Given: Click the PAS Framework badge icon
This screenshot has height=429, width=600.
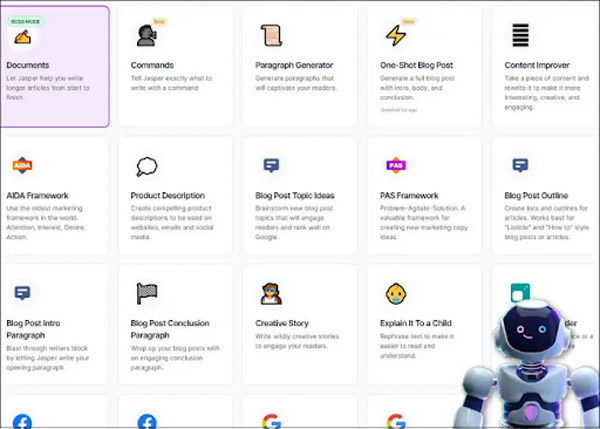Looking at the screenshot, I should pyautogui.click(x=396, y=165).
